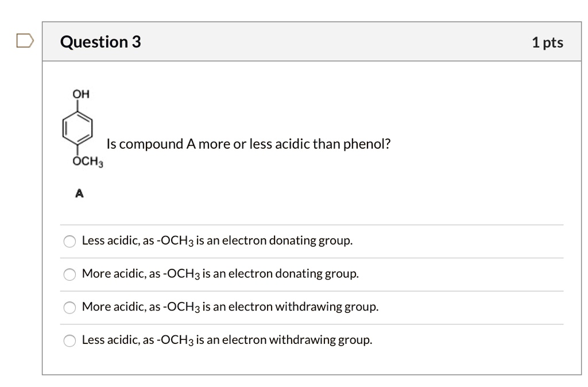
Task: Choose radio for 'More acidic, electron donating' option
Action: click(69, 274)
